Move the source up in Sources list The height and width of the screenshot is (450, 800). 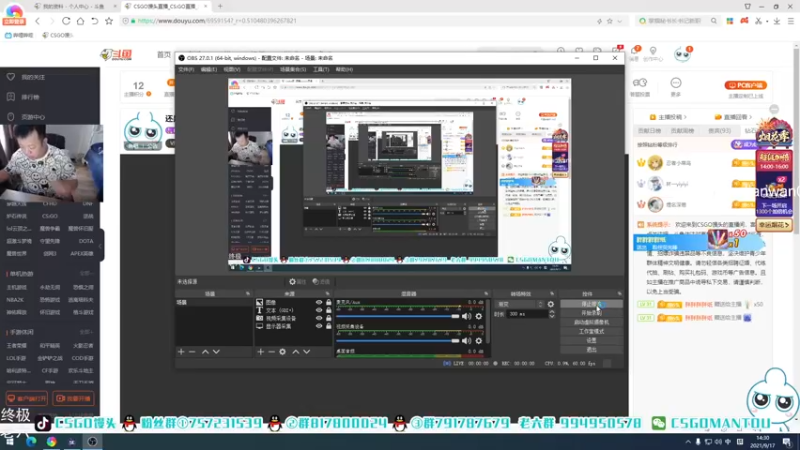tap(295, 352)
